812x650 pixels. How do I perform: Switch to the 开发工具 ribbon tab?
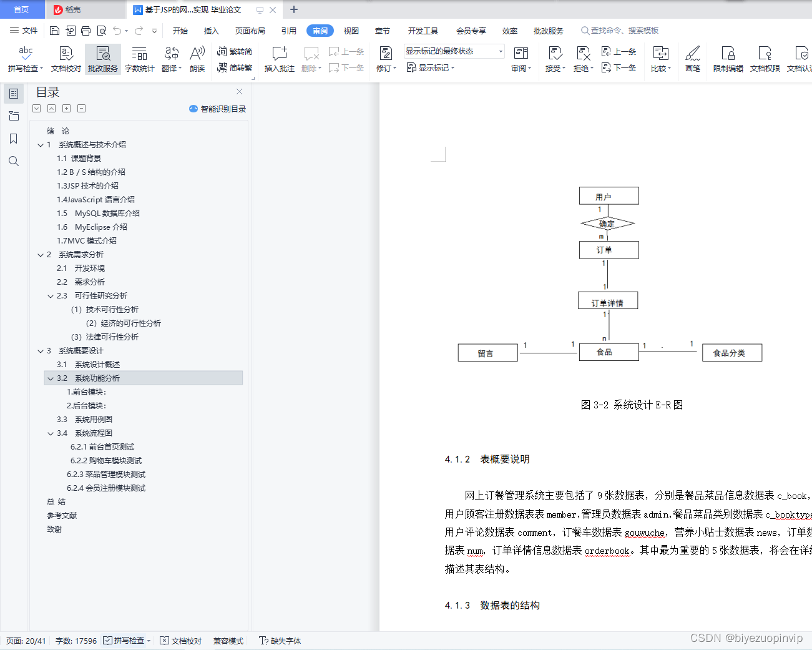click(423, 31)
